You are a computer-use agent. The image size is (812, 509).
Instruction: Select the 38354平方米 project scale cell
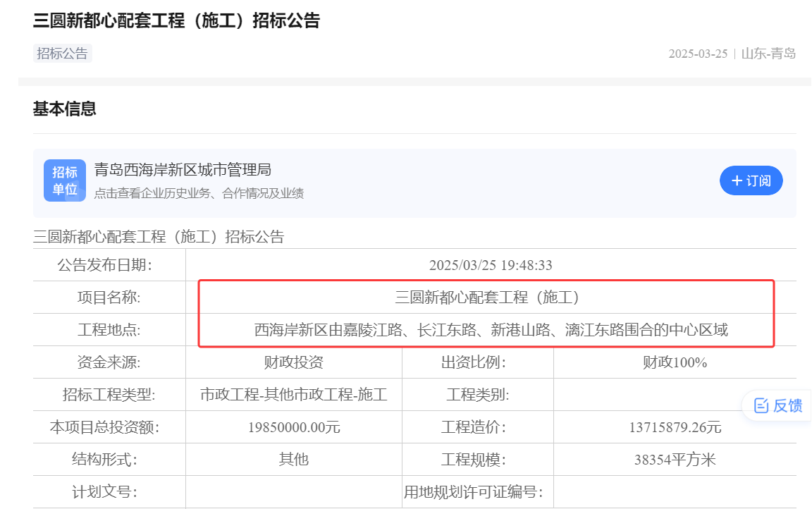tap(675, 460)
